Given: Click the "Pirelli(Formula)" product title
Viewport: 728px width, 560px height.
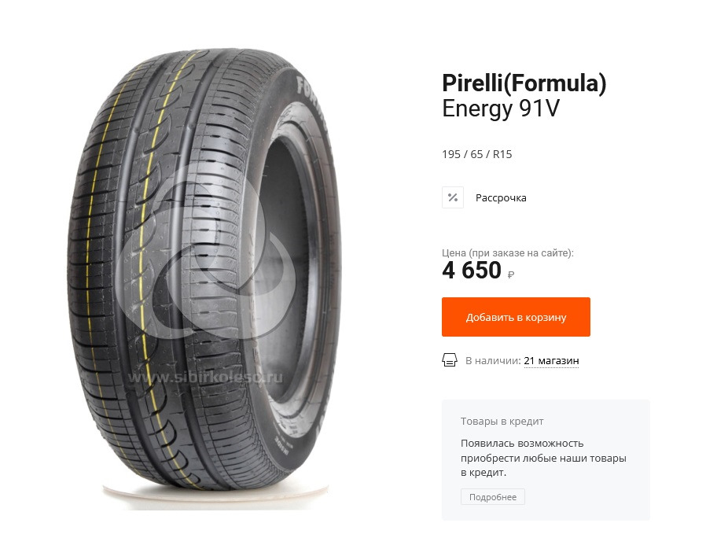Looking at the screenshot, I should coord(524,83).
